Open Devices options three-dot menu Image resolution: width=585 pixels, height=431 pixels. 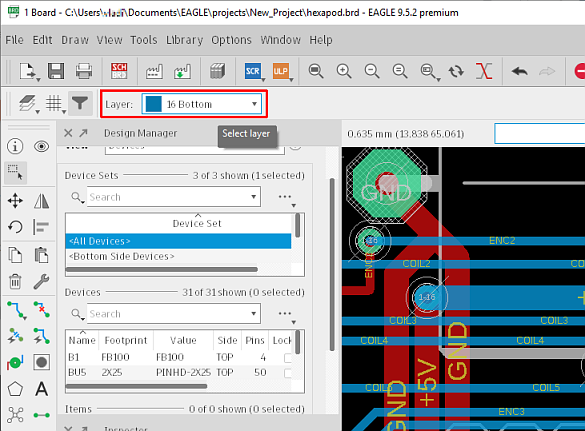286,315
